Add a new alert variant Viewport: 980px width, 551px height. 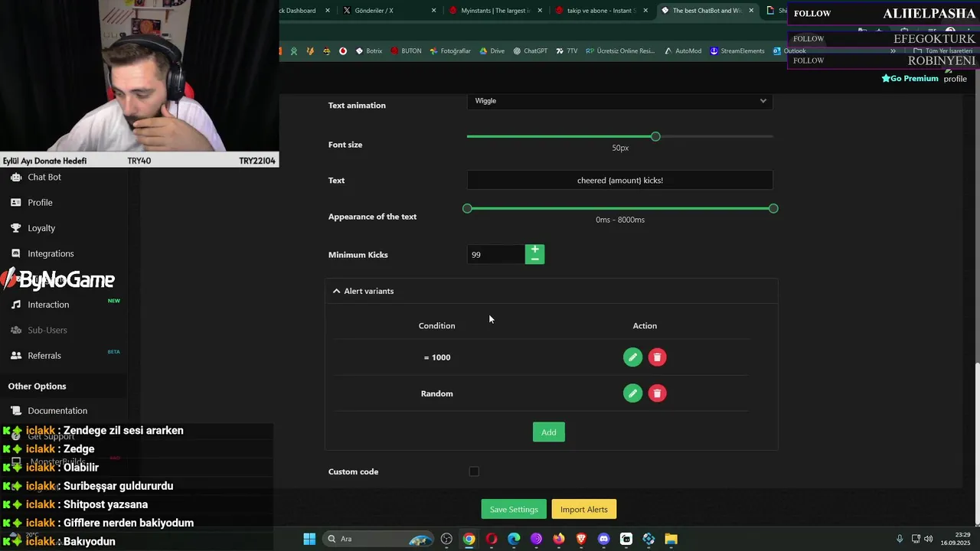549,432
